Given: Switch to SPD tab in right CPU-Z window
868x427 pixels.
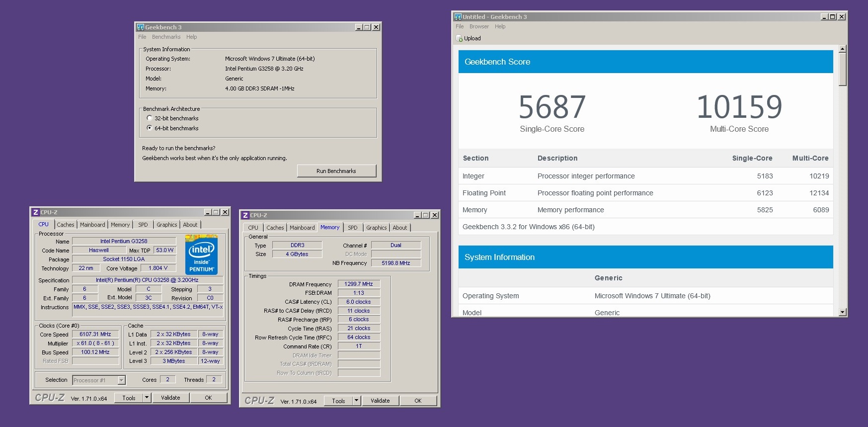Looking at the screenshot, I should click(x=353, y=228).
